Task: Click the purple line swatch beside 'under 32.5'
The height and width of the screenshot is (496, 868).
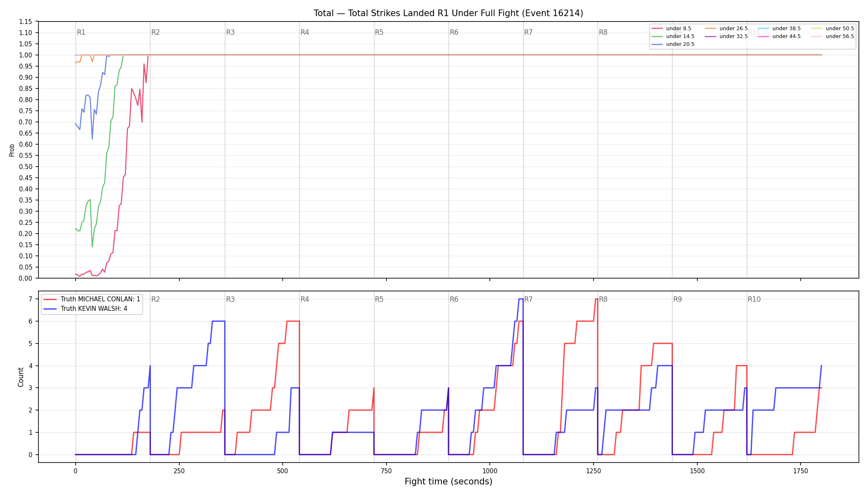Action: click(x=711, y=36)
